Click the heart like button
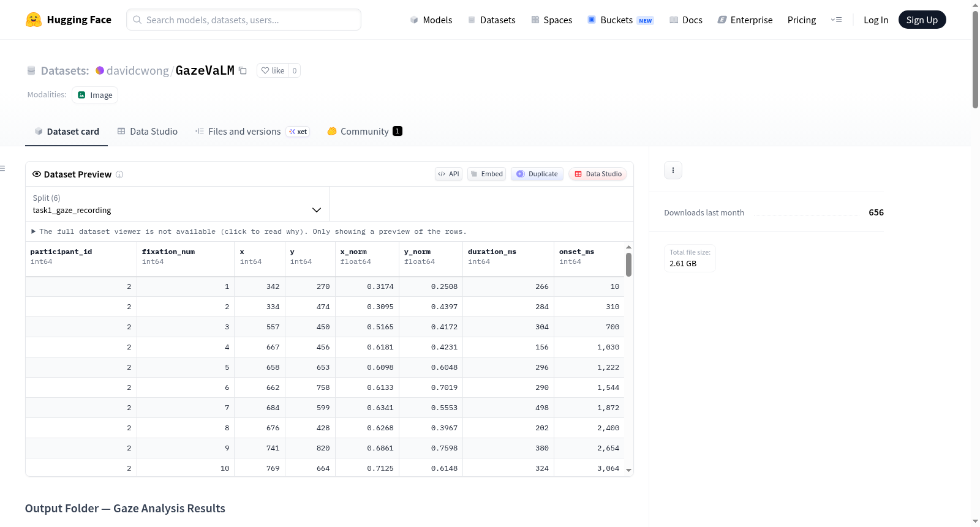 pos(273,70)
